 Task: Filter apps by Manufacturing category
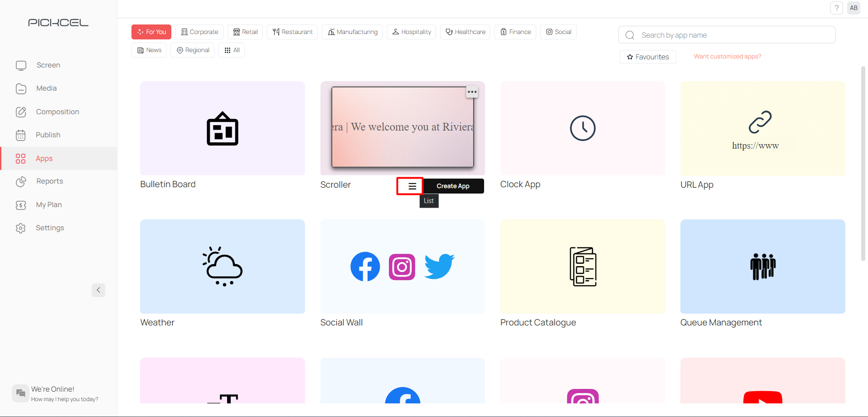[x=352, y=32]
